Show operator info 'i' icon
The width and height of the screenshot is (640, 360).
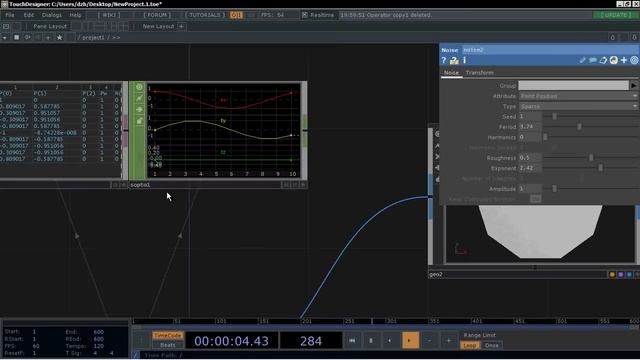464,60
